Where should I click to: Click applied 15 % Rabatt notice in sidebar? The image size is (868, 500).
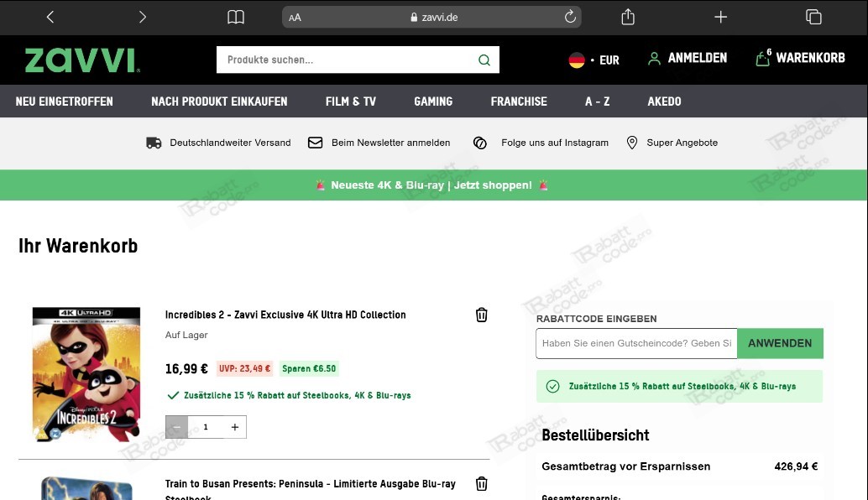(679, 386)
